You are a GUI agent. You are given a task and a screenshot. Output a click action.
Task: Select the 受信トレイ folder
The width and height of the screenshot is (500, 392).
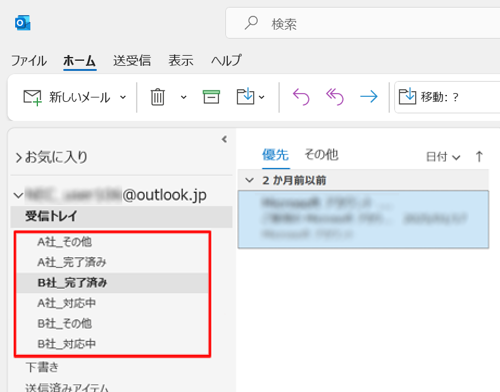(121, 216)
